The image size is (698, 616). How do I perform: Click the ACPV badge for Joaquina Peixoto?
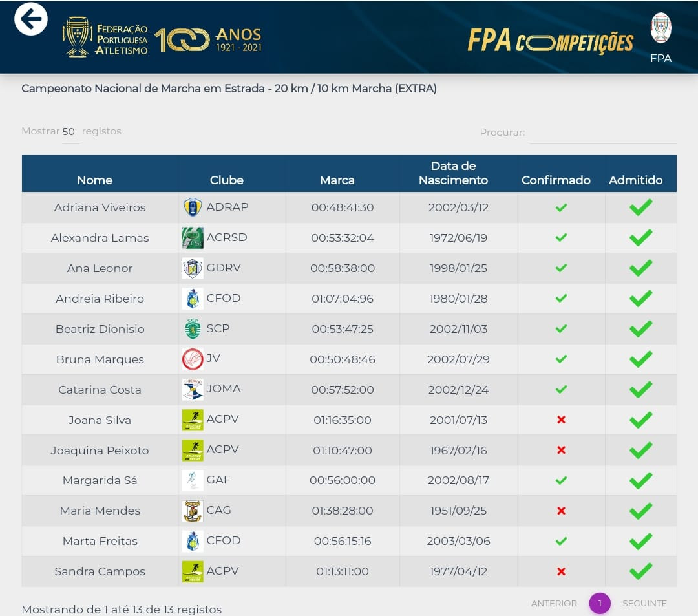(193, 450)
